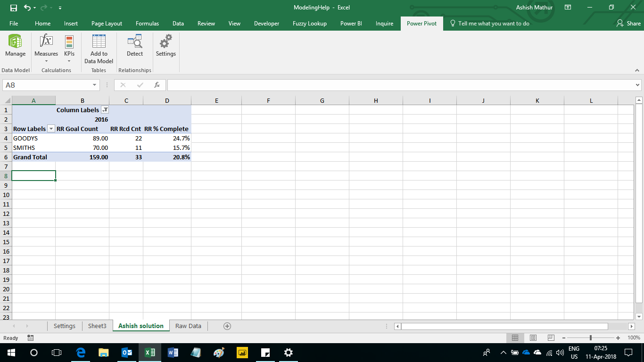This screenshot has height=362, width=644.
Task: Open Power Pivot Settings gear icon
Action: 165,41
